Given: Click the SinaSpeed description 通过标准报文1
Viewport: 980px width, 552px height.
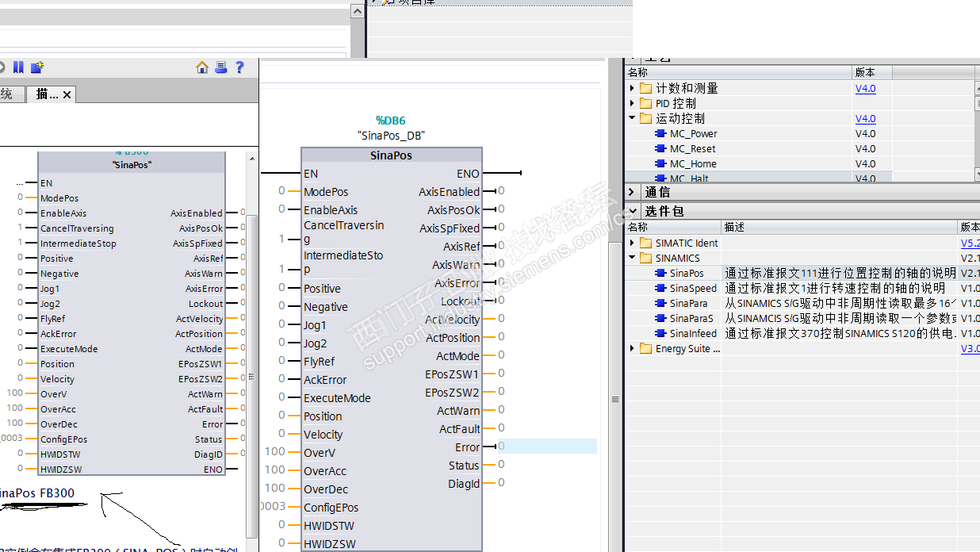Looking at the screenshot, I should [x=835, y=289].
